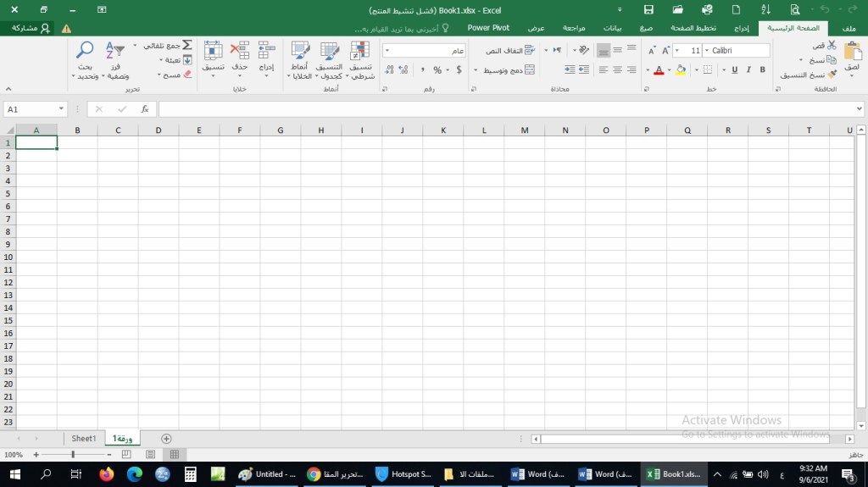Screen dimensions: 868x487
Task: Click the fill color paint bucket icon
Action: (x=681, y=70)
